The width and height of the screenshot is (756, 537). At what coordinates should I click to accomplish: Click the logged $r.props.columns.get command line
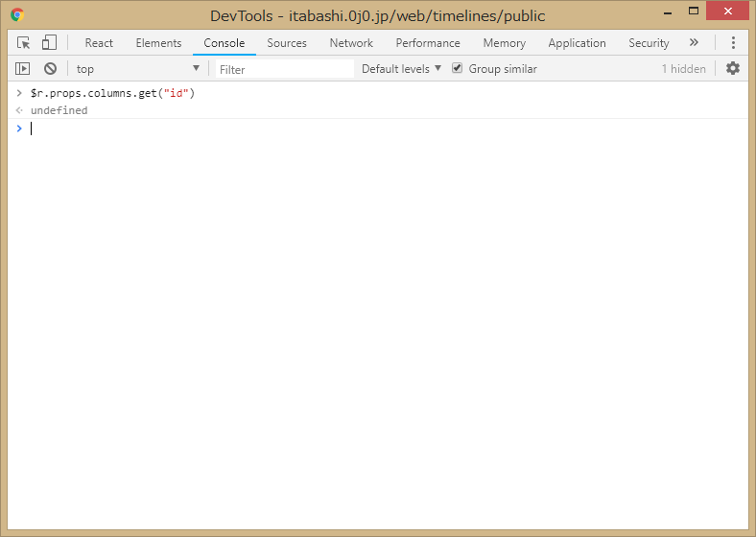tap(112, 94)
